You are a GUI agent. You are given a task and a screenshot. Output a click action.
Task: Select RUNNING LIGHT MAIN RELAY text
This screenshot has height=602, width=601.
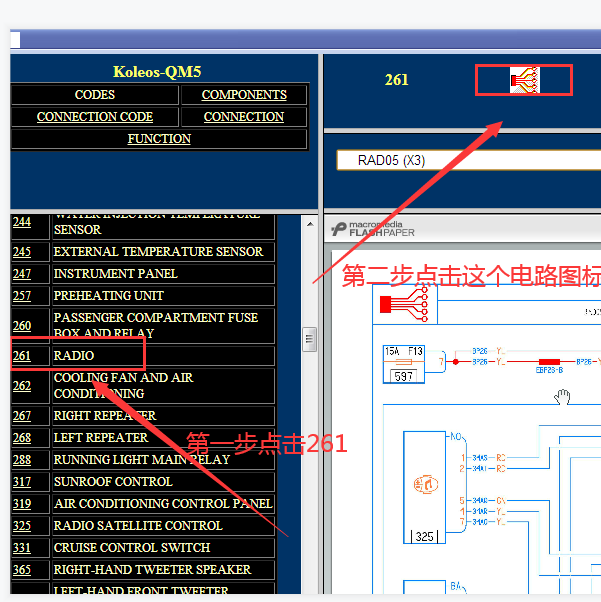click(x=142, y=460)
